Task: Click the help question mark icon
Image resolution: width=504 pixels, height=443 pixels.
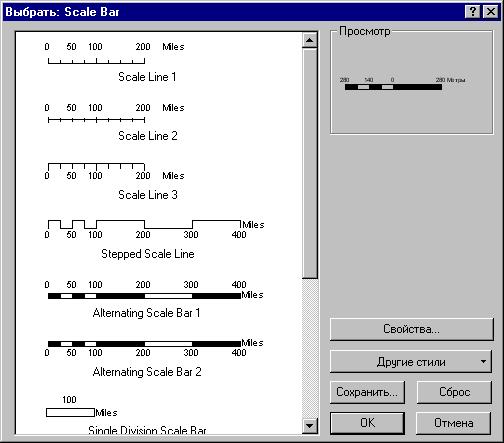Action: (x=472, y=12)
